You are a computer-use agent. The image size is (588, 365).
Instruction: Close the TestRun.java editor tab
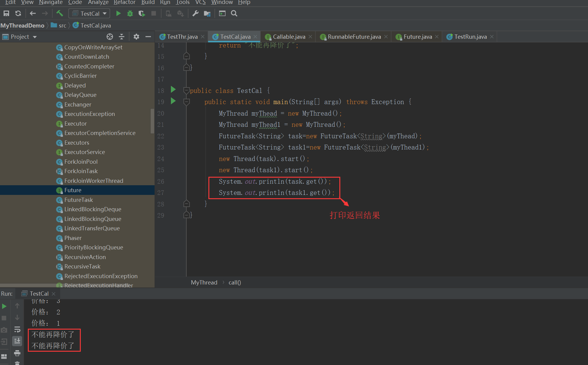click(x=492, y=37)
